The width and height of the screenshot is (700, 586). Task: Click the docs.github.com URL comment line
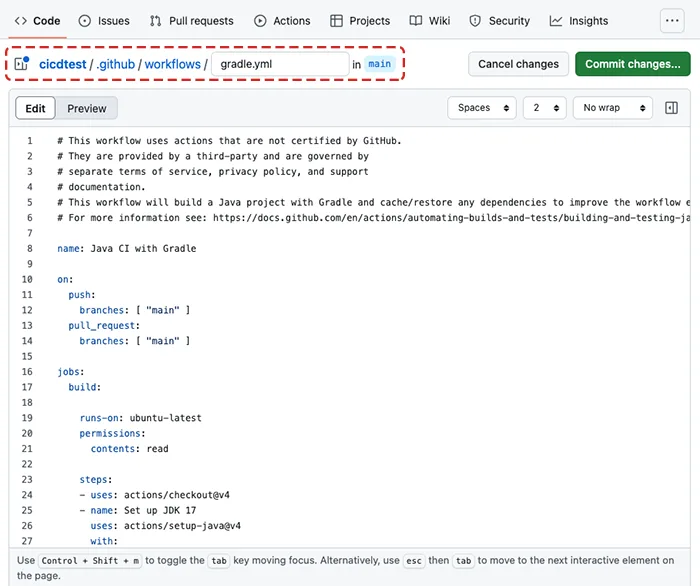(x=374, y=218)
